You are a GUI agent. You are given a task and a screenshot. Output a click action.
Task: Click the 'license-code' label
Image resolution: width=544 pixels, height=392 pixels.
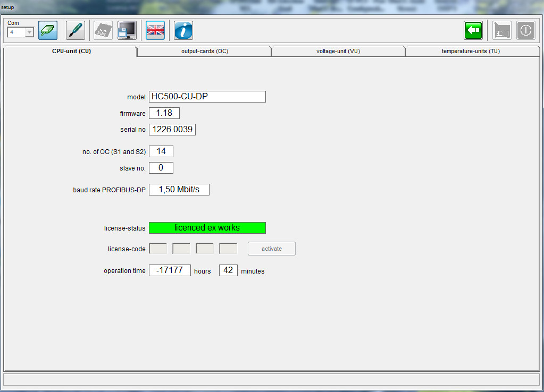127,249
